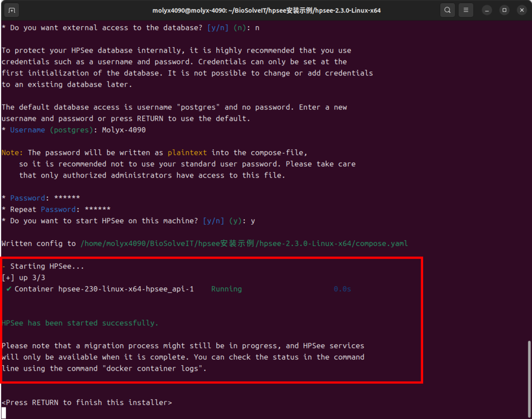
Task: Open a new terminal tab with the new-tab icon
Action: [11, 10]
